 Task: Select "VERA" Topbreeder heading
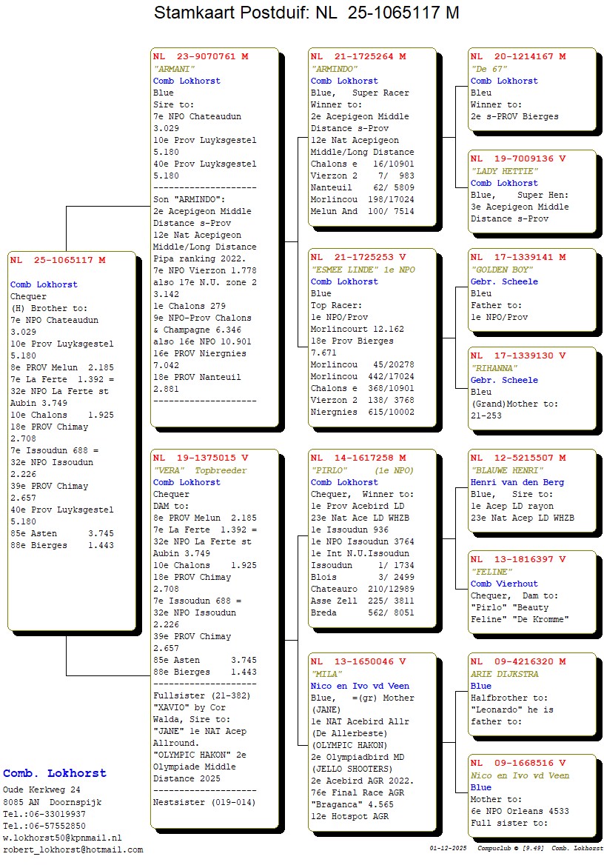click(x=200, y=470)
